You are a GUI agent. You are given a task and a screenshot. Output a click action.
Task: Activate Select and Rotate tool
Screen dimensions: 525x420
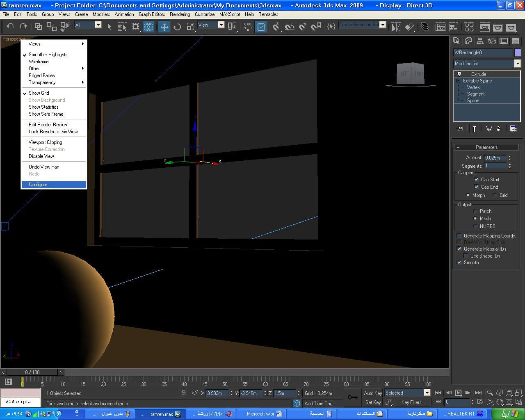177,27
